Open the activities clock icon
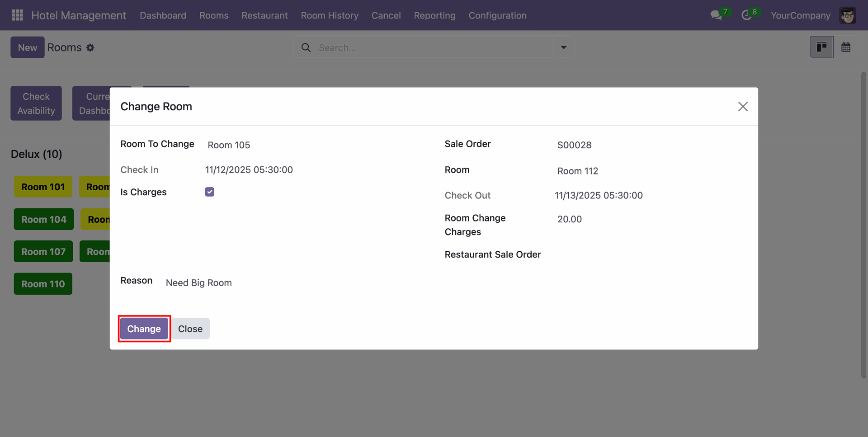Screen dimensions: 868x437 (746, 15)
